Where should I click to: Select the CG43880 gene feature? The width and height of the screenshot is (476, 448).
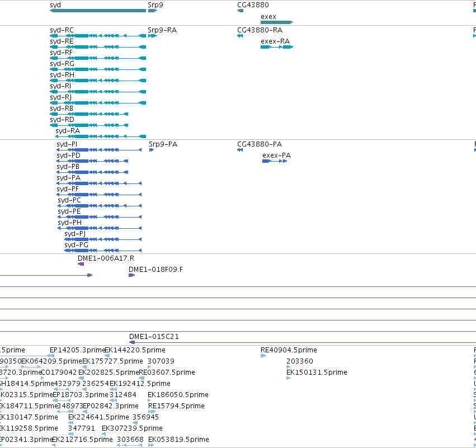pos(240,11)
